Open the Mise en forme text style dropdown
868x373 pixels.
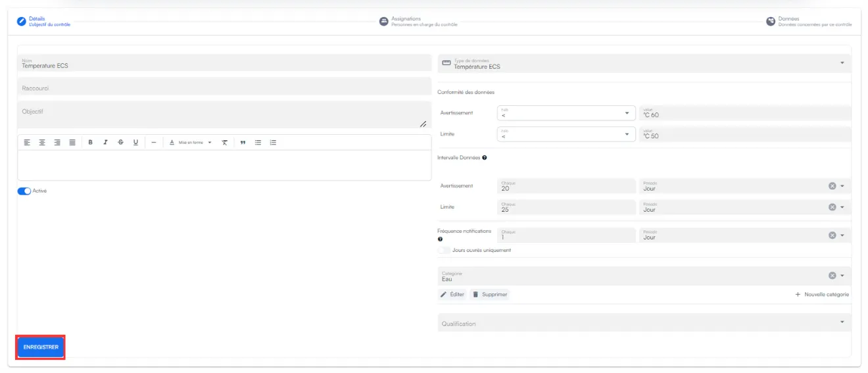coord(191,142)
